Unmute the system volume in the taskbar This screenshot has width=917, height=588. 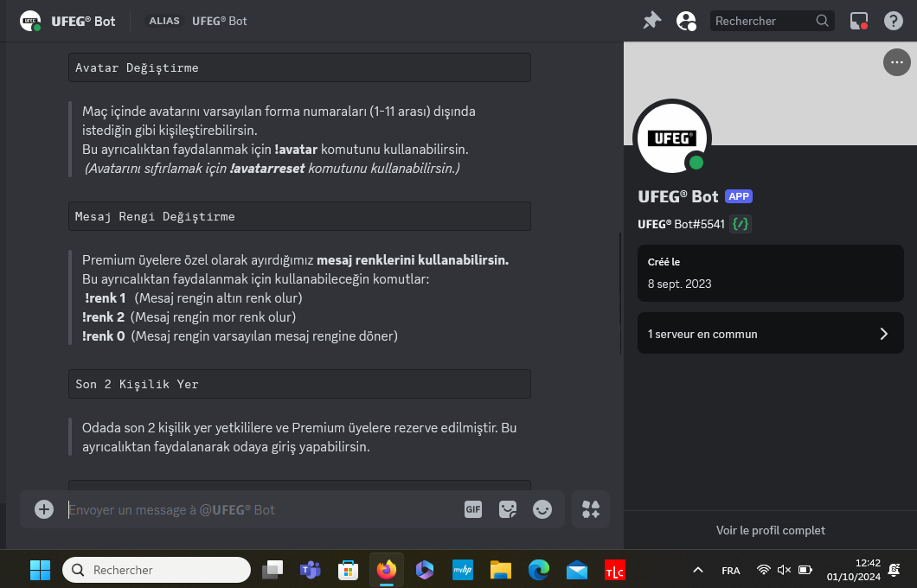pyautogui.click(x=784, y=570)
